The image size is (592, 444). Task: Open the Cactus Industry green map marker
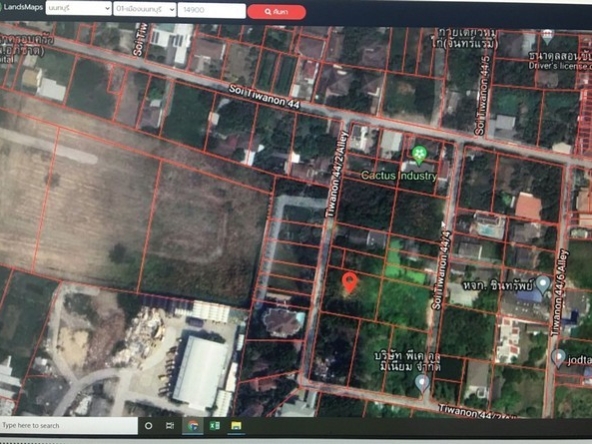419,155
